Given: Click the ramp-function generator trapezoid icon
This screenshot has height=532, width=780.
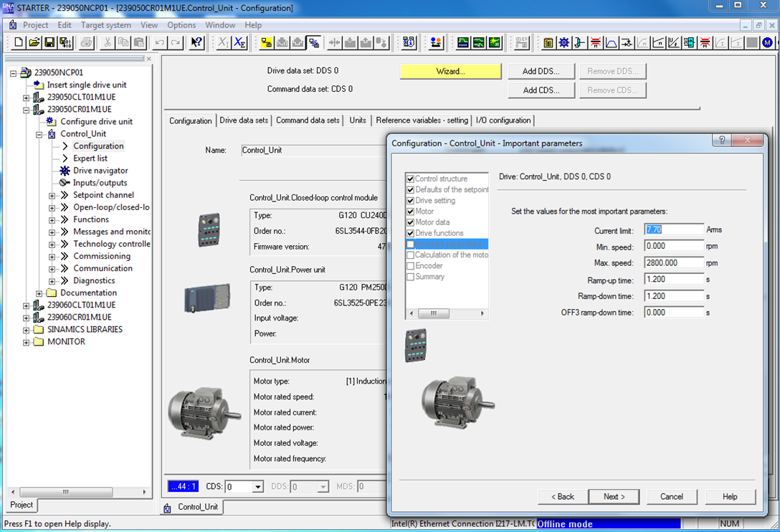Looking at the screenshot, I should [x=612, y=43].
